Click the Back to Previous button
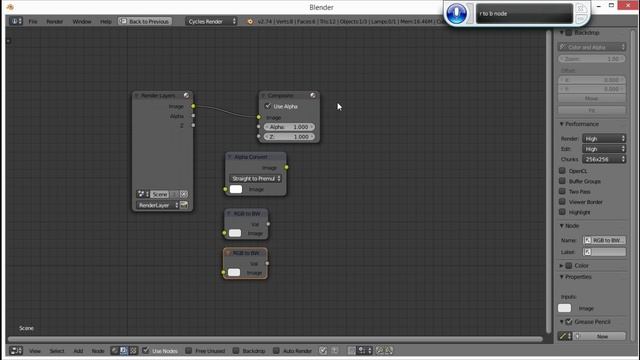The image size is (640, 360). [x=144, y=21]
